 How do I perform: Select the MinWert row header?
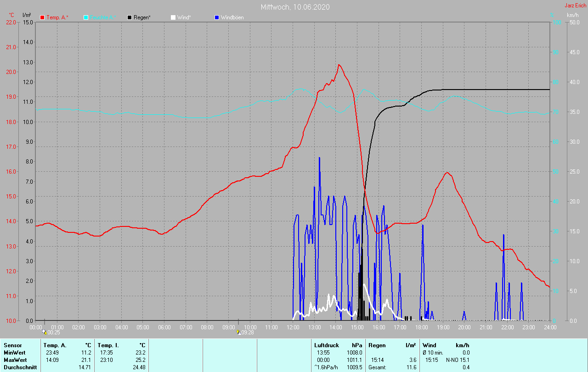coord(14,353)
